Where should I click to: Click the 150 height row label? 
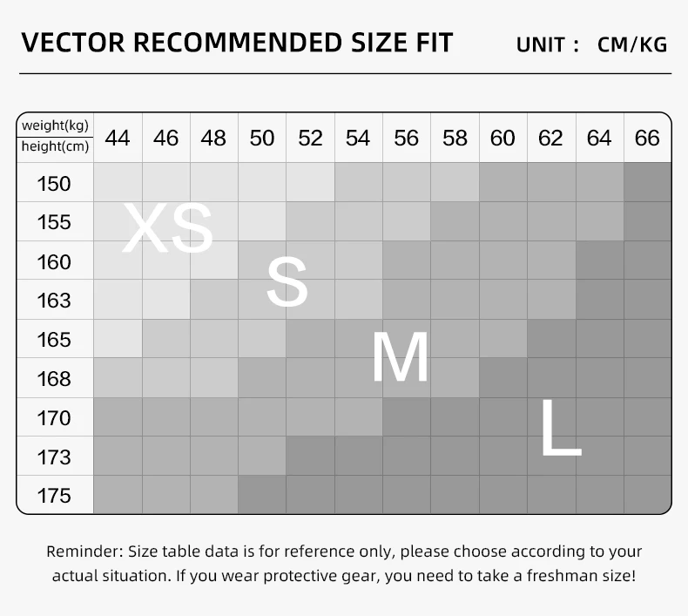pos(54,184)
